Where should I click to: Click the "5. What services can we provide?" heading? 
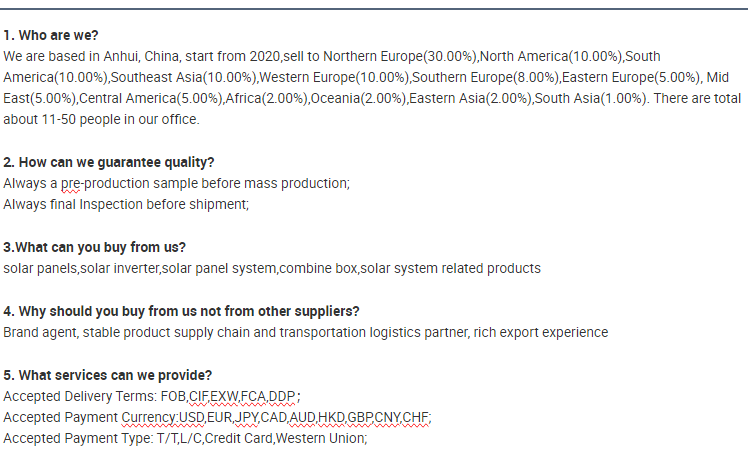[x=107, y=375]
